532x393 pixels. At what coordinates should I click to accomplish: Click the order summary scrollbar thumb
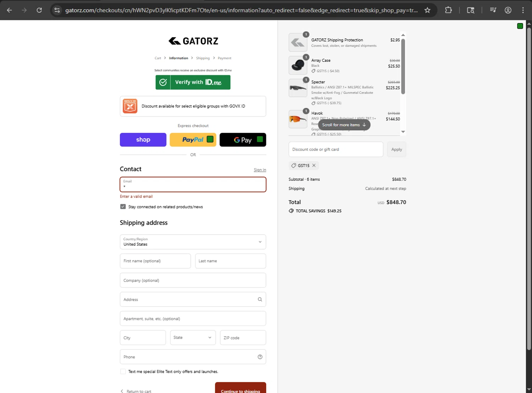tap(403, 66)
